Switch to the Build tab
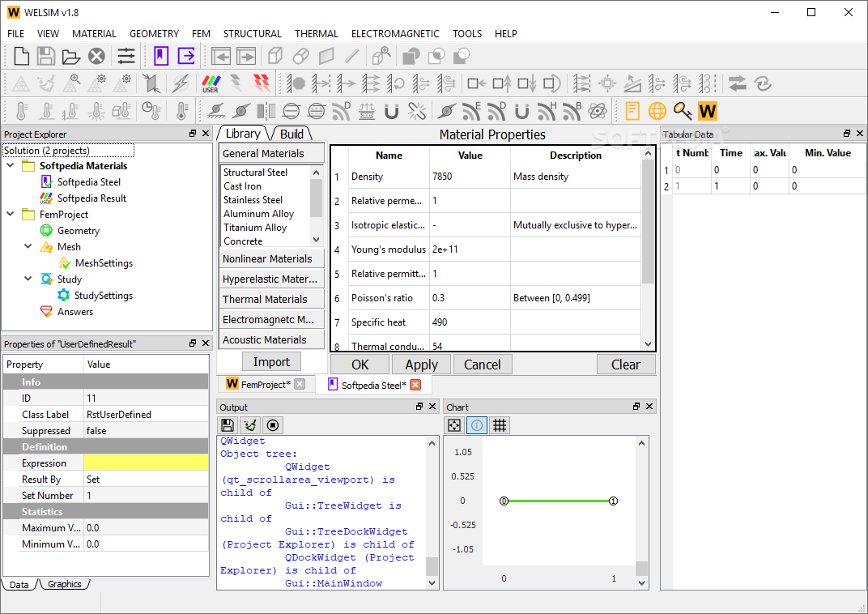 291,134
